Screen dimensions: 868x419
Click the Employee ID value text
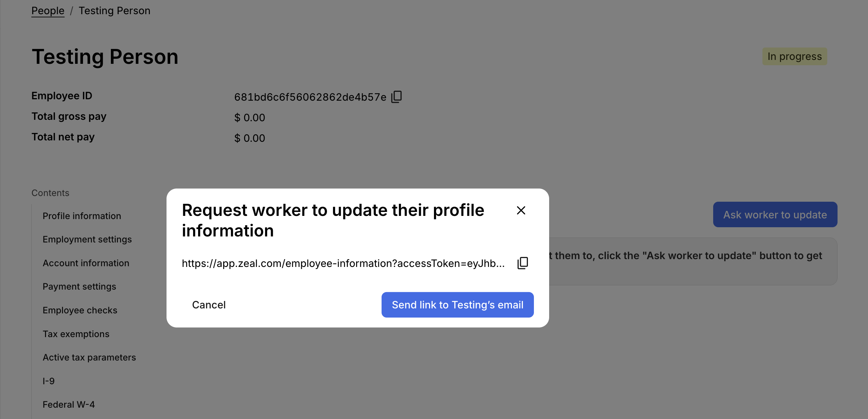310,97
